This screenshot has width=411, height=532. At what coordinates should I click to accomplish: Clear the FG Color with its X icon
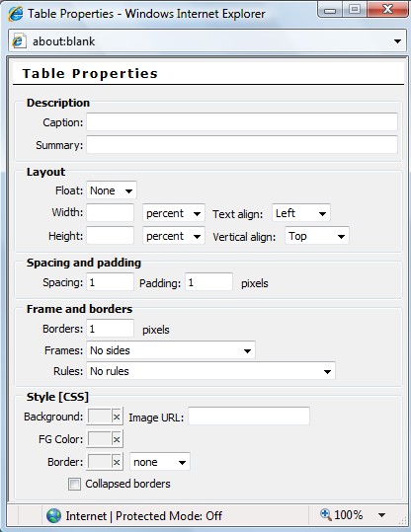pyautogui.click(x=117, y=439)
